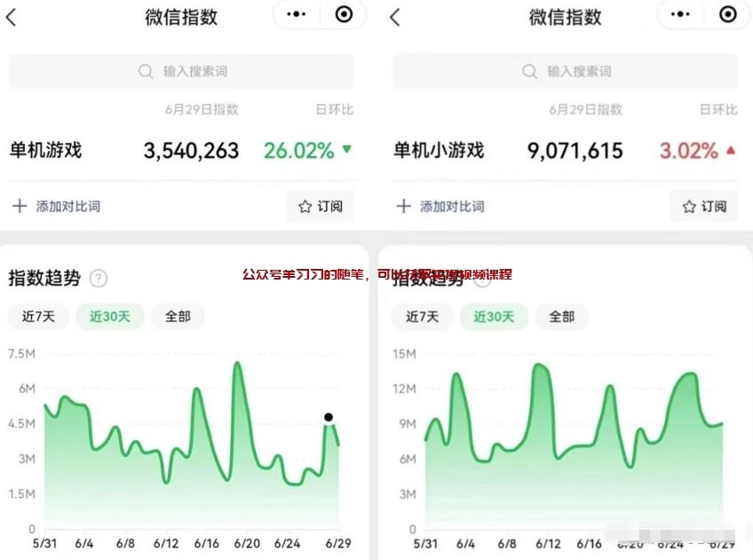Tap the close circle icon in right panel

click(727, 14)
